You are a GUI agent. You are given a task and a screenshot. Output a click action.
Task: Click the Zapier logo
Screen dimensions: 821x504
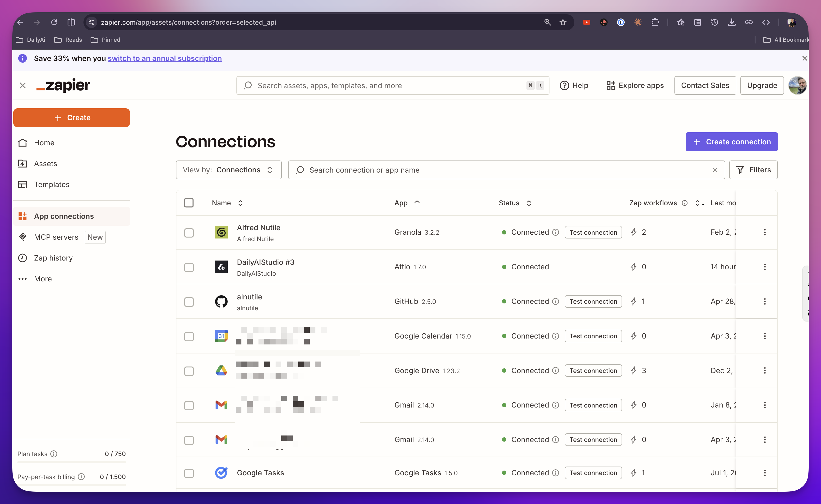pyautogui.click(x=63, y=85)
